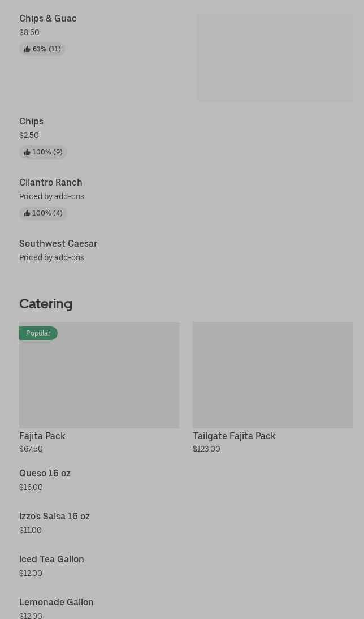Click the Fajita Pack image
The width and height of the screenshot is (364, 619).
(99, 375)
